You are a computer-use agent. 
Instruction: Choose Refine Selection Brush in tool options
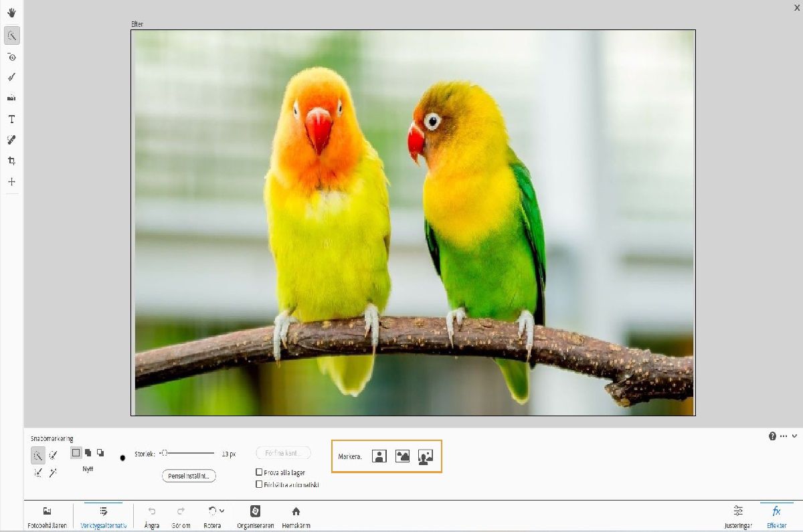tap(38, 472)
